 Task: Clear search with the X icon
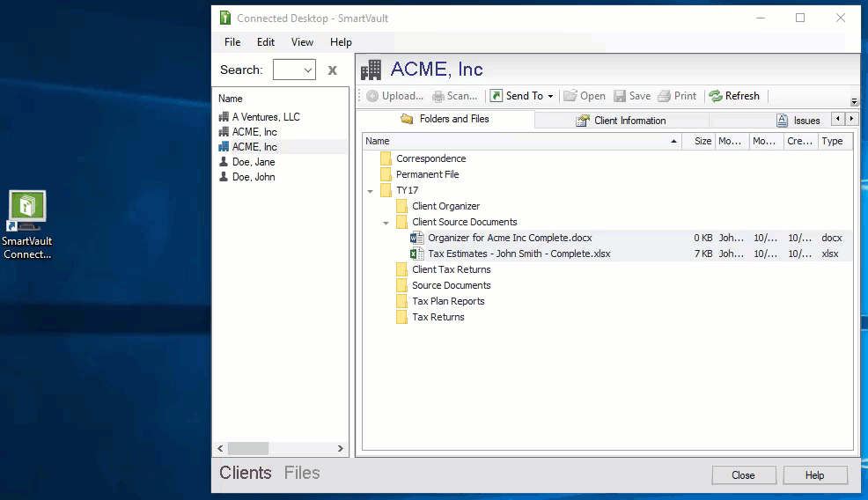tap(332, 70)
